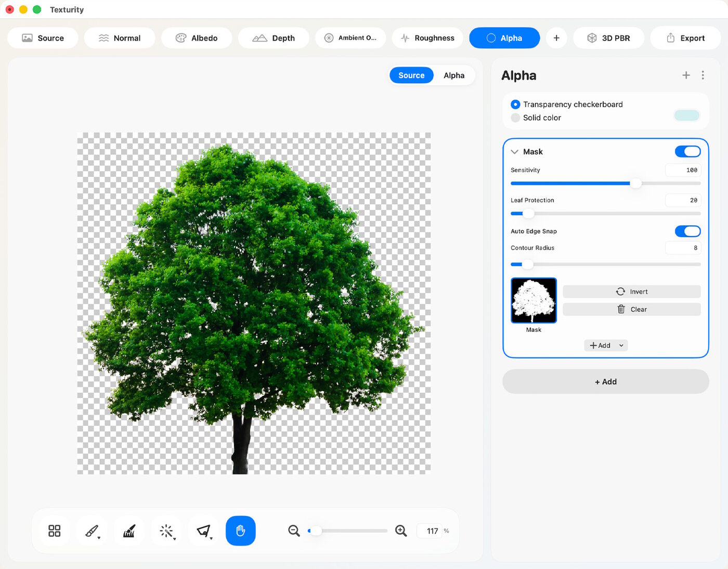
Task: Switch to the Source tab
Action: tap(43, 38)
